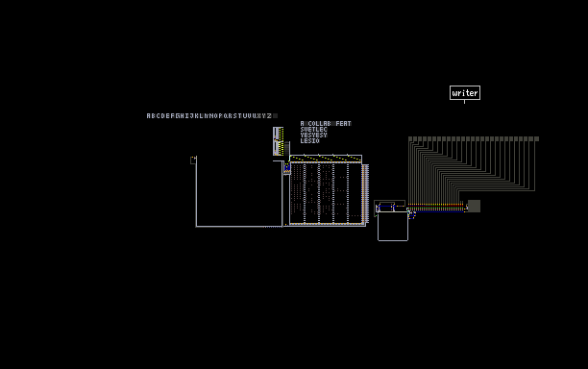Select the leftmost gray square atop the writer
The image size is (588, 369).
[410, 138]
